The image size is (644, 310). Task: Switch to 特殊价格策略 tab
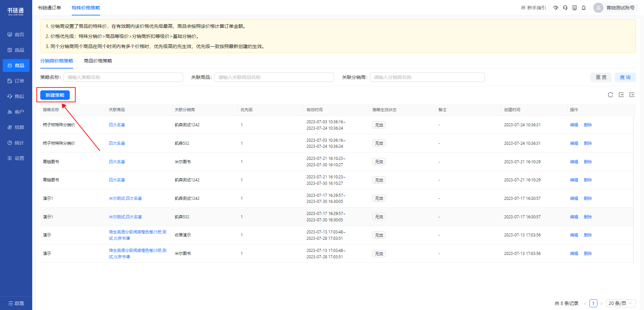coord(86,8)
